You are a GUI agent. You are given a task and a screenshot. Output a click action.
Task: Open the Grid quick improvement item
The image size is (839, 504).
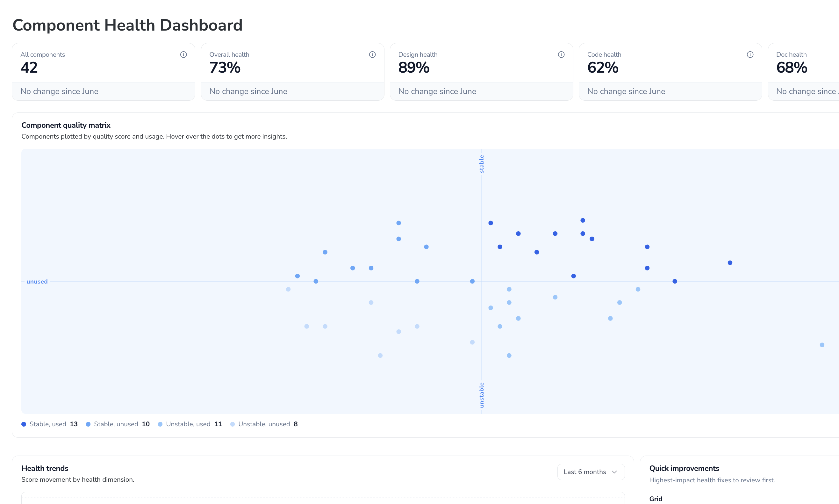pyautogui.click(x=656, y=499)
